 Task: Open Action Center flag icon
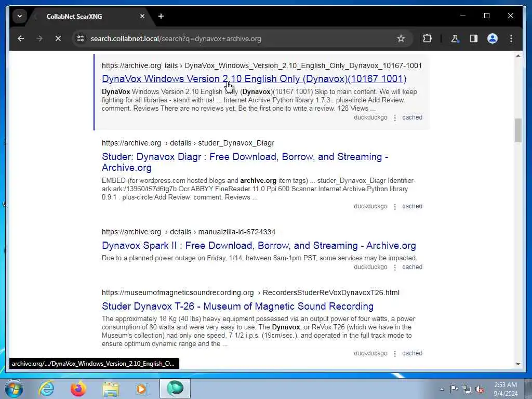[x=454, y=389]
